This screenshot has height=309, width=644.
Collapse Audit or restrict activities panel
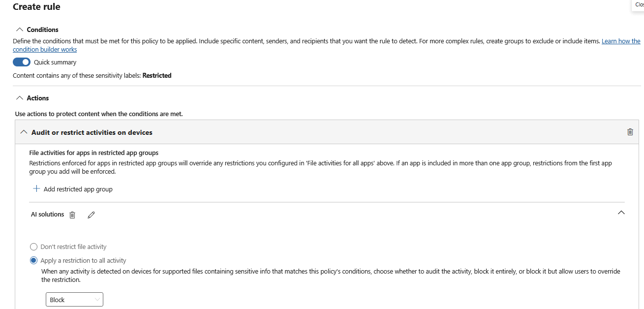[x=24, y=132]
